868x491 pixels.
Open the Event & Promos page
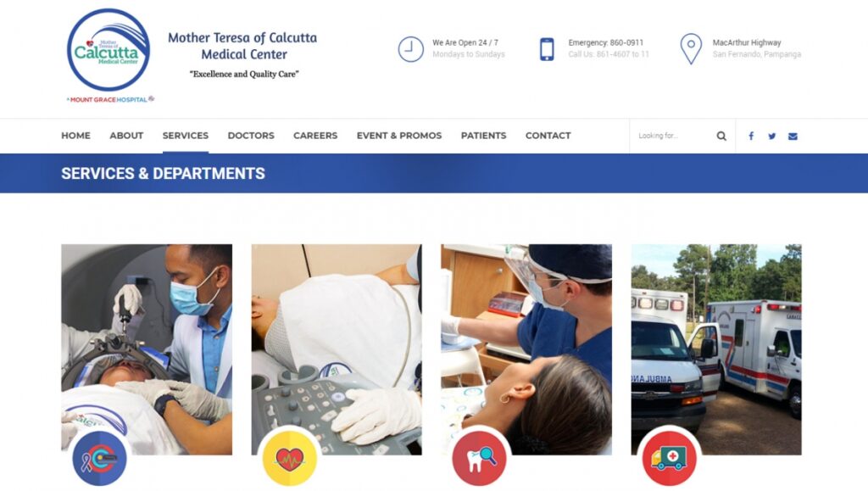point(399,136)
